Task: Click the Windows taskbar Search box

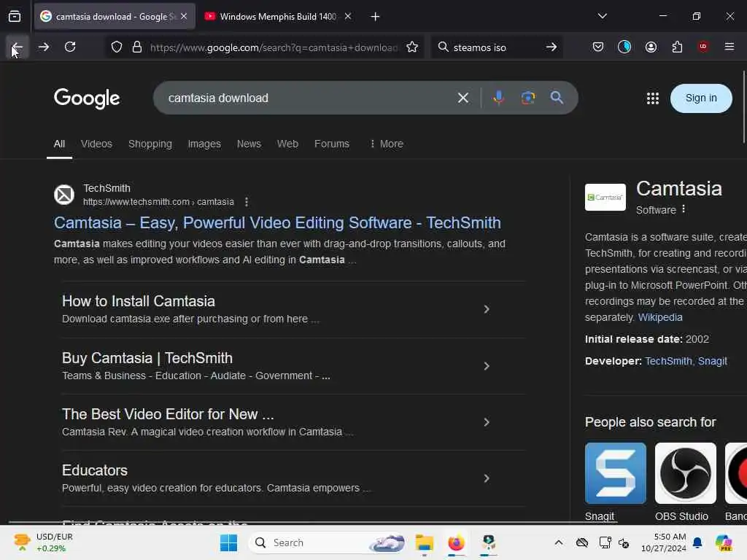Action: [x=328, y=542]
